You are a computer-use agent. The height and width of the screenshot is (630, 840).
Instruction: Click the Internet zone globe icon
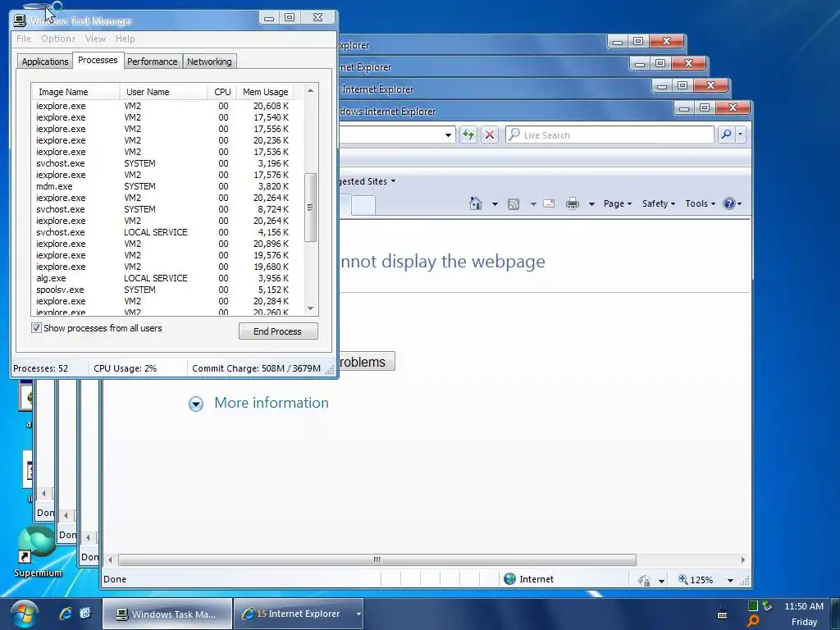coord(510,579)
